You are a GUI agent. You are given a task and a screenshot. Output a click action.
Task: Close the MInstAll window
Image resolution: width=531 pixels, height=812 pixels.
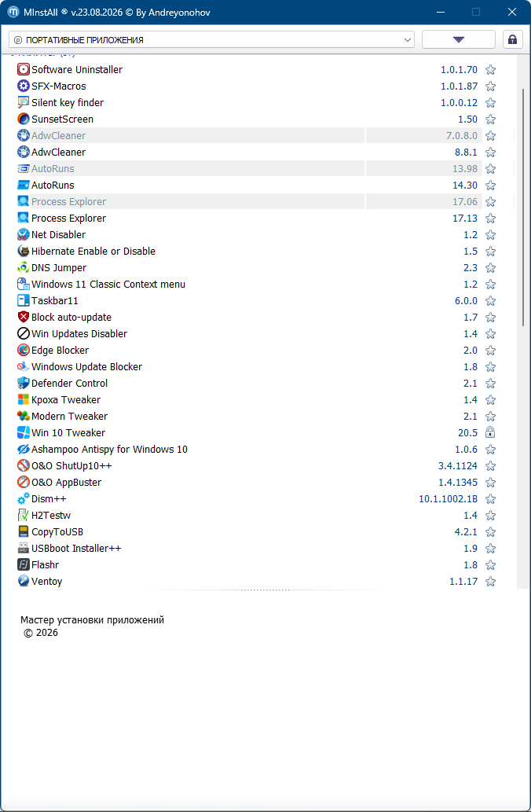511,12
